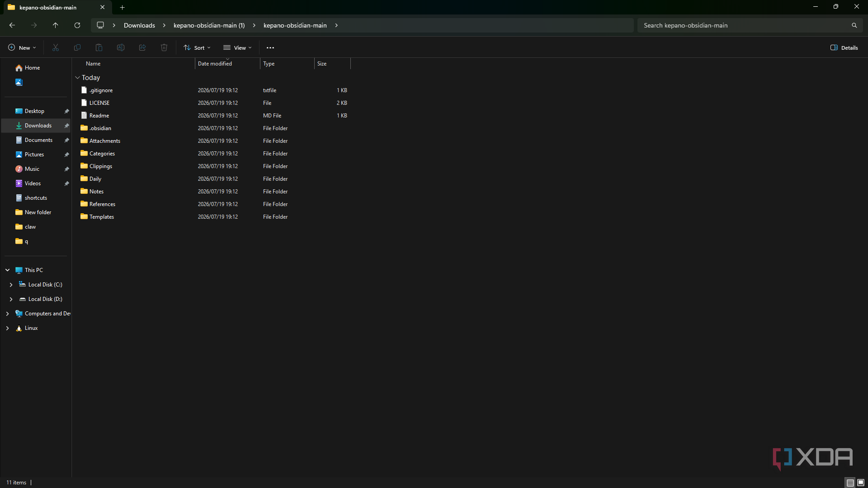868x488 pixels.
Task: Expand Local Disk (C:) node
Action: pyautogui.click(x=11, y=285)
